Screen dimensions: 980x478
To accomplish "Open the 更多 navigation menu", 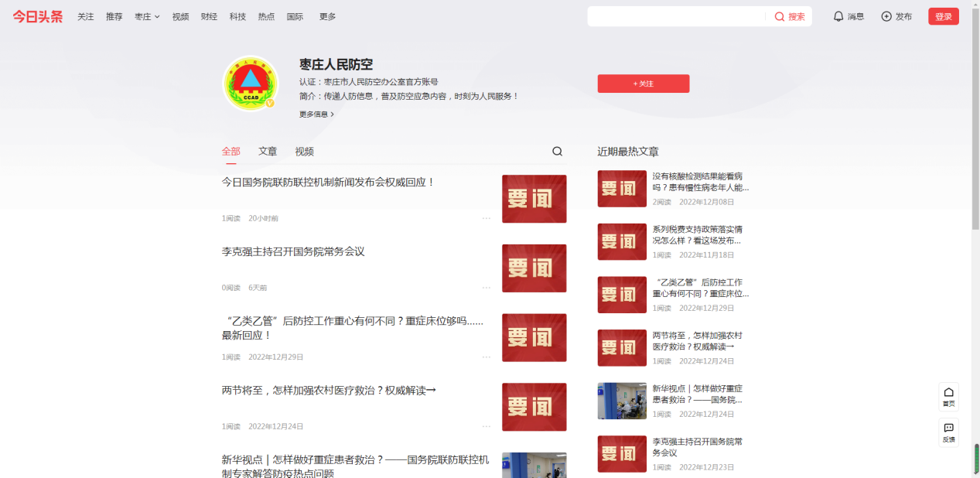I will (328, 16).
